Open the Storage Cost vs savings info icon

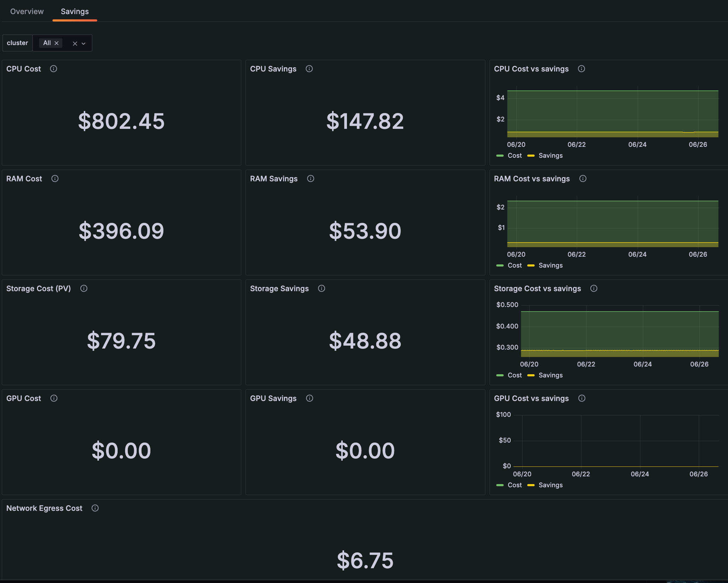click(x=593, y=288)
